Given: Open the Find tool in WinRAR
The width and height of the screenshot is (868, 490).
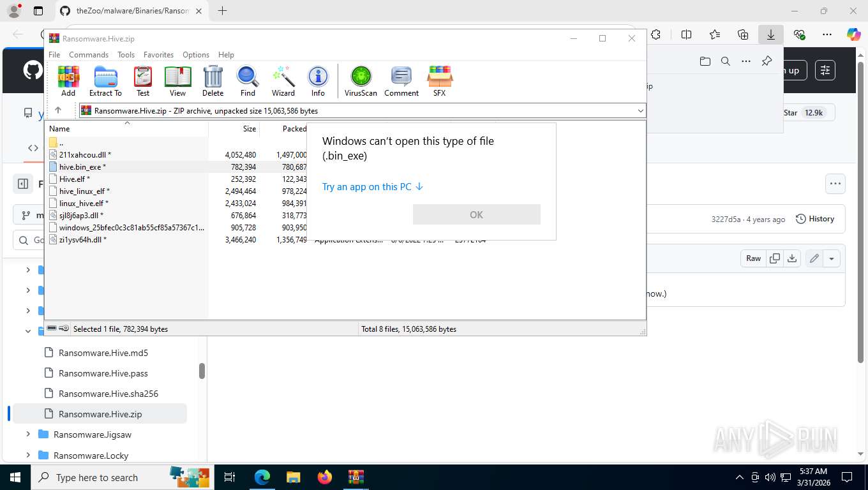Looking at the screenshot, I should [248, 81].
